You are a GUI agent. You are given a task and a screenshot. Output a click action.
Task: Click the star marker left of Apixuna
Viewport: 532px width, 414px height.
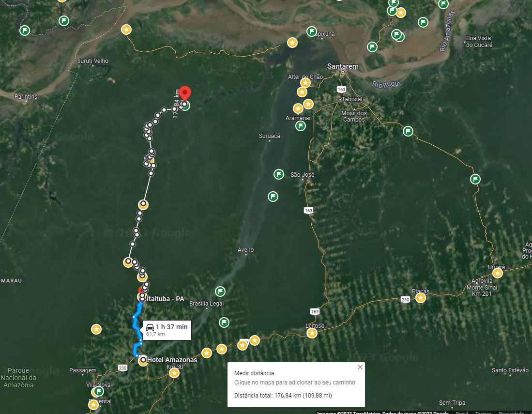click(292, 43)
